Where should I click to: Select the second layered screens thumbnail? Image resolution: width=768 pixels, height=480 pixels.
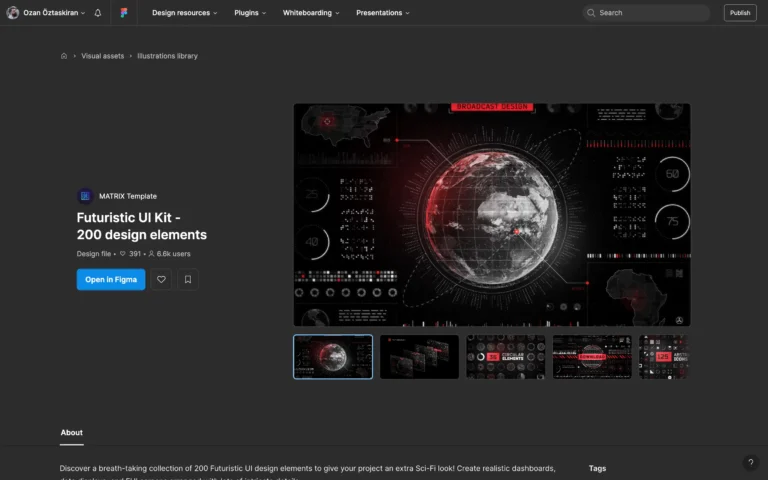click(x=419, y=357)
